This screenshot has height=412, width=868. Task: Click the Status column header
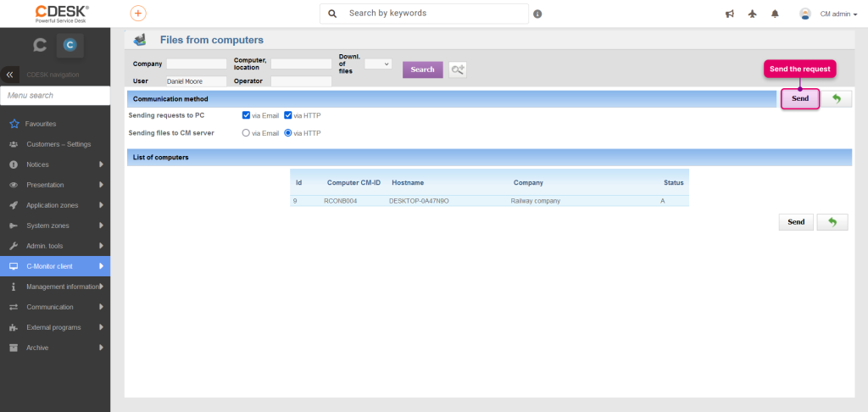click(674, 183)
